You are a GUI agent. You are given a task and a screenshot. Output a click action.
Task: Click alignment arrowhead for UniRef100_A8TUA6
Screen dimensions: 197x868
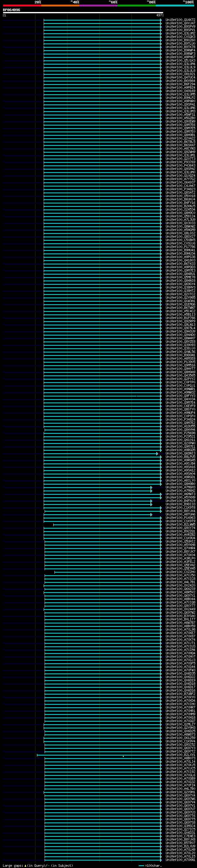click(151, 515)
